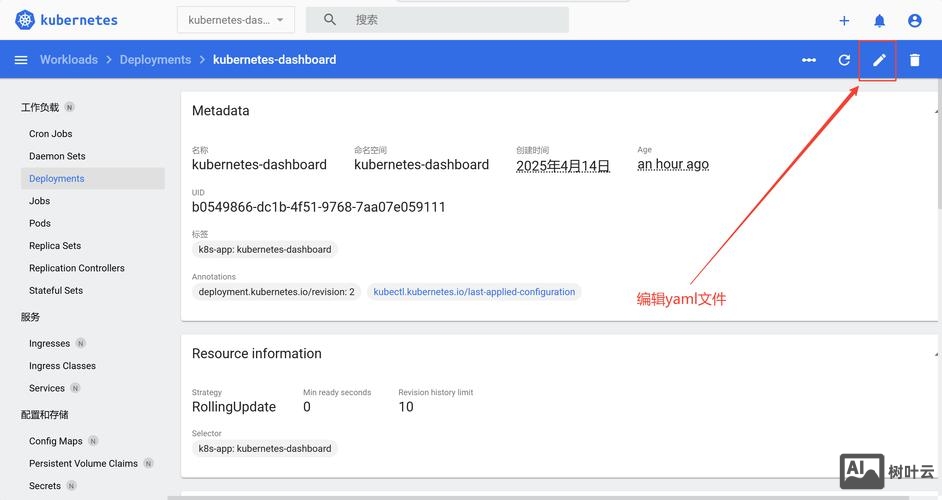Open the notifications bell
This screenshot has height=500, width=942.
[x=880, y=21]
